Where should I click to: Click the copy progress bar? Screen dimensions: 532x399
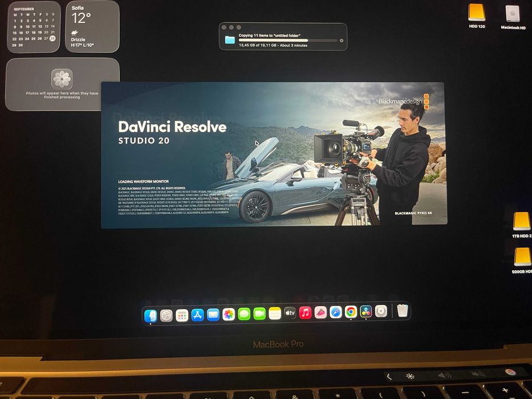(x=288, y=40)
